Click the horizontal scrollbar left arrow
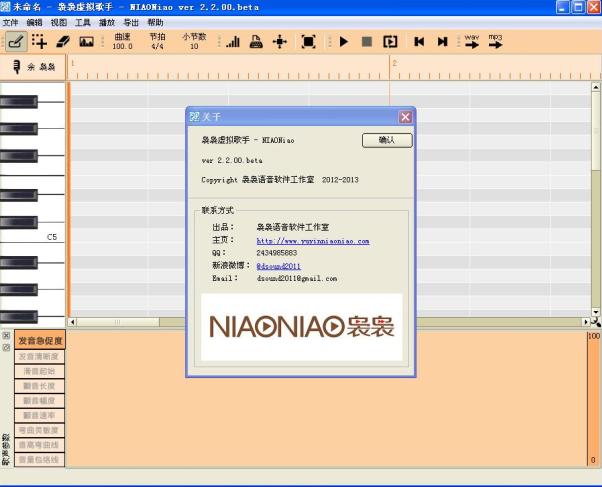602x487 pixels. point(73,322)
